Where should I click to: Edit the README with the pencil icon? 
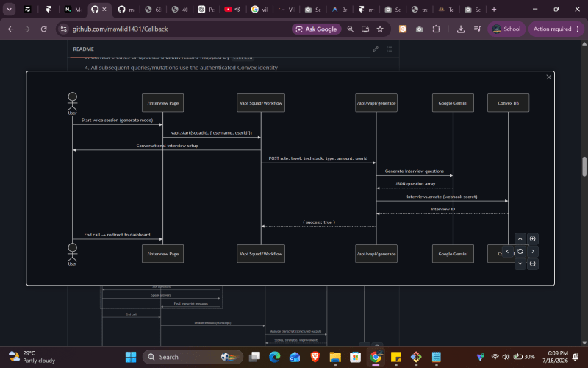[376, 49]
